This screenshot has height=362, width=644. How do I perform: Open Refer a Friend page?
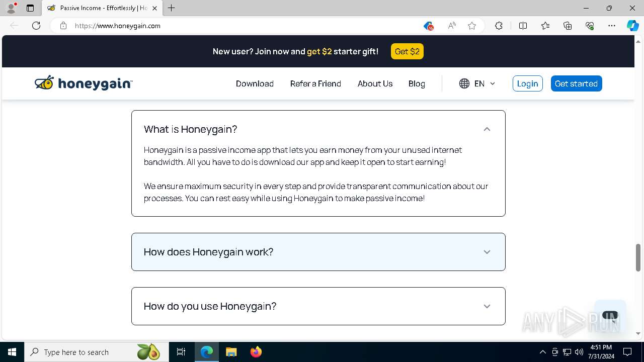coord(315,83)
